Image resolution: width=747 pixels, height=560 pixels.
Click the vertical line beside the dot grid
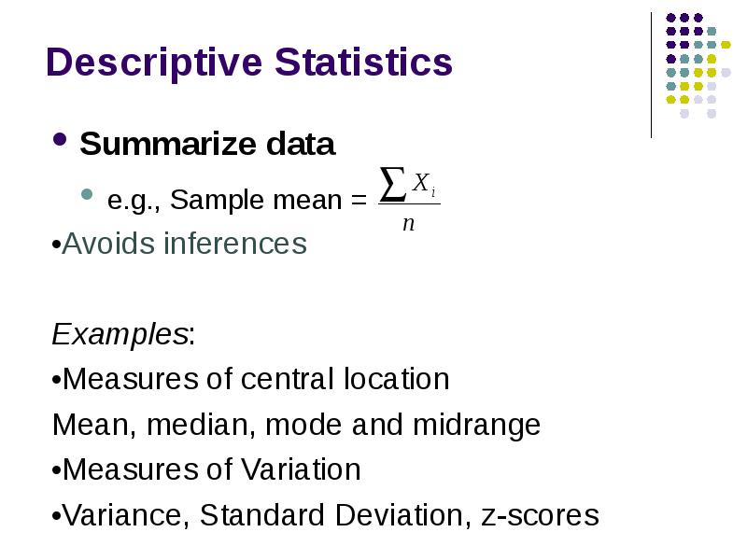[x=652, y=75]
